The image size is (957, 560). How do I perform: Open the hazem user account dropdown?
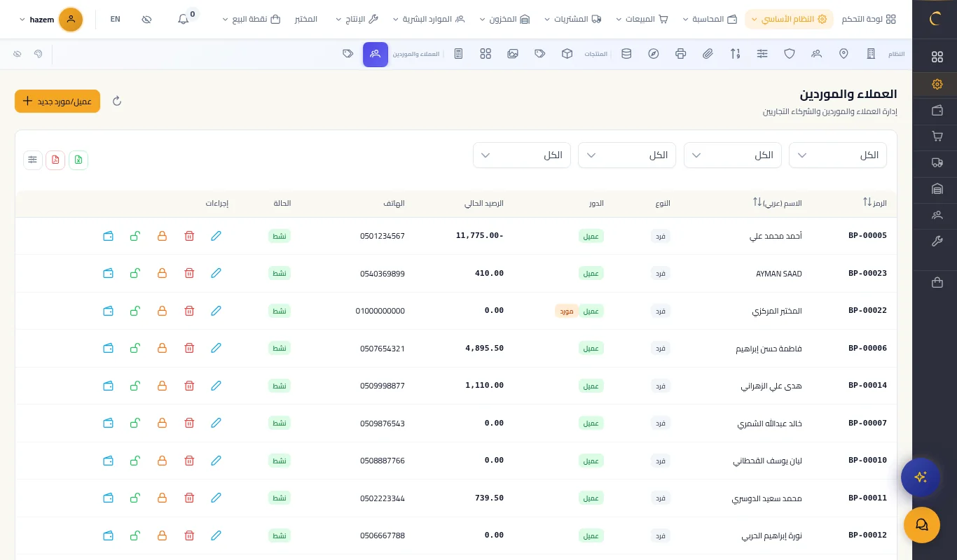[x=50, y=20]
